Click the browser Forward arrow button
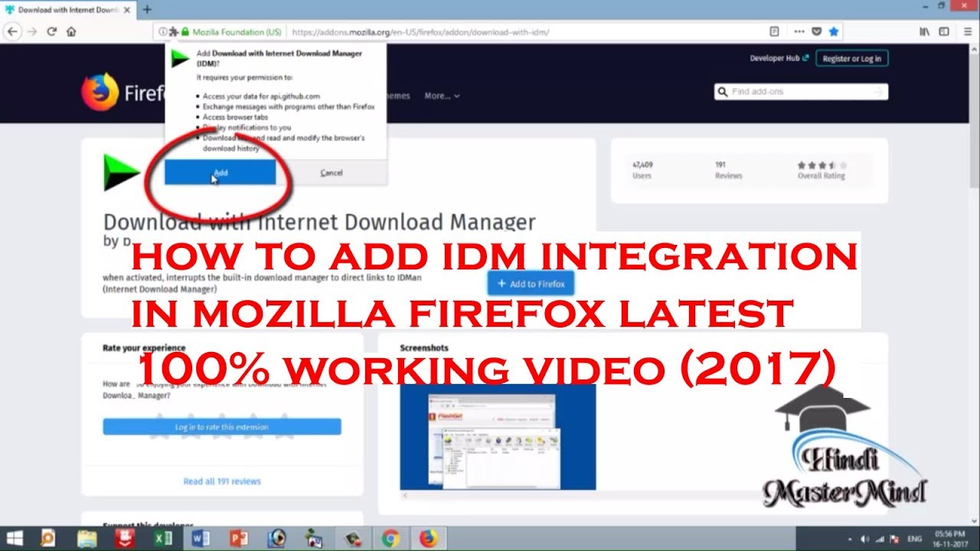 coord(32,31)
